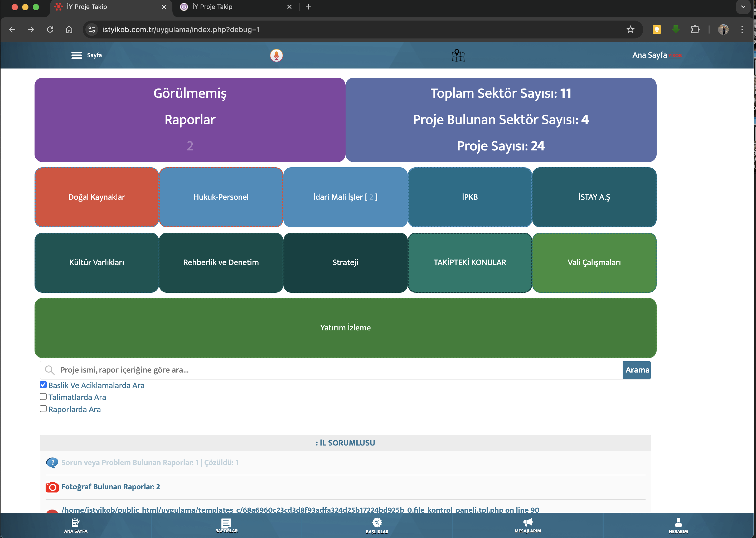Open Mesajlarım megaphone icon

point(528,525)
